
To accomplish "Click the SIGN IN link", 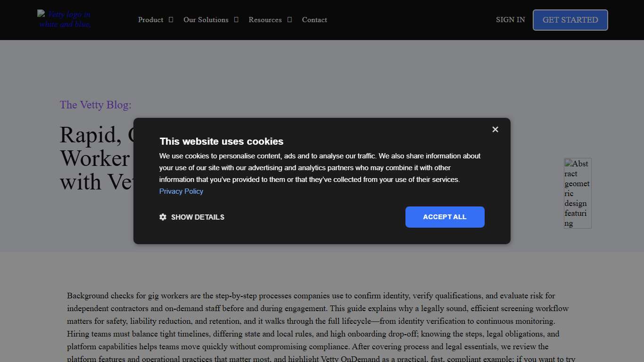I will pos(510,20).
